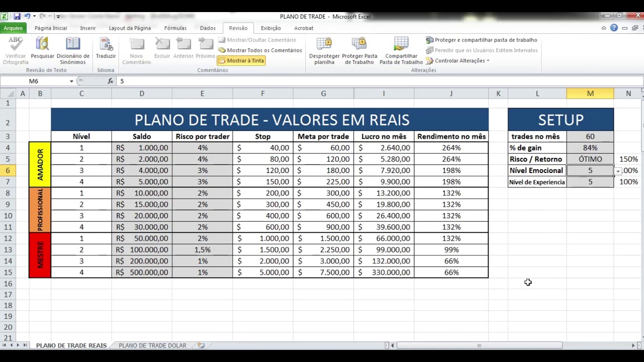Select column M header

click(590, 94)
